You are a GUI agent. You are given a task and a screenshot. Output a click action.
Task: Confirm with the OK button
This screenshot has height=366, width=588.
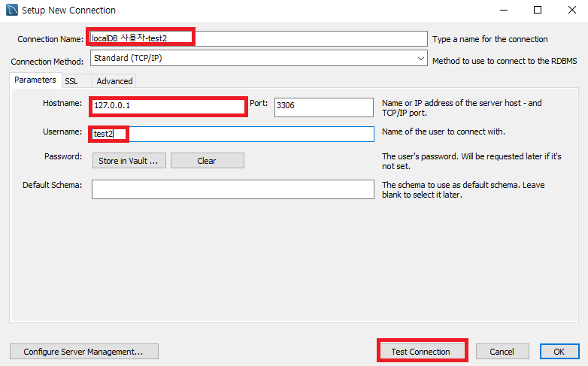click(559, 352)
